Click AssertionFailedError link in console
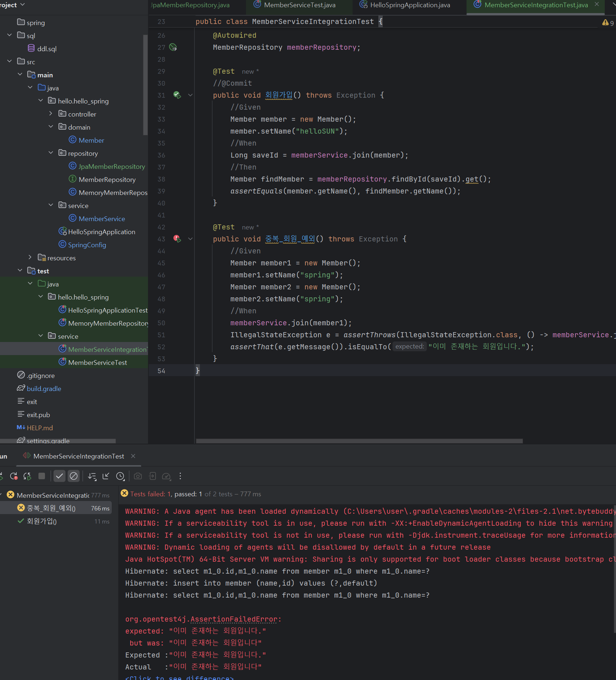The image size is (616, 680). coord(234,619)
